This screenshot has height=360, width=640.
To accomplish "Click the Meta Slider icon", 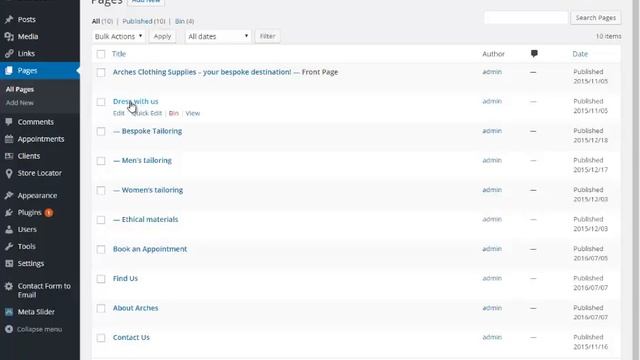I will click(x=9, y=312).
